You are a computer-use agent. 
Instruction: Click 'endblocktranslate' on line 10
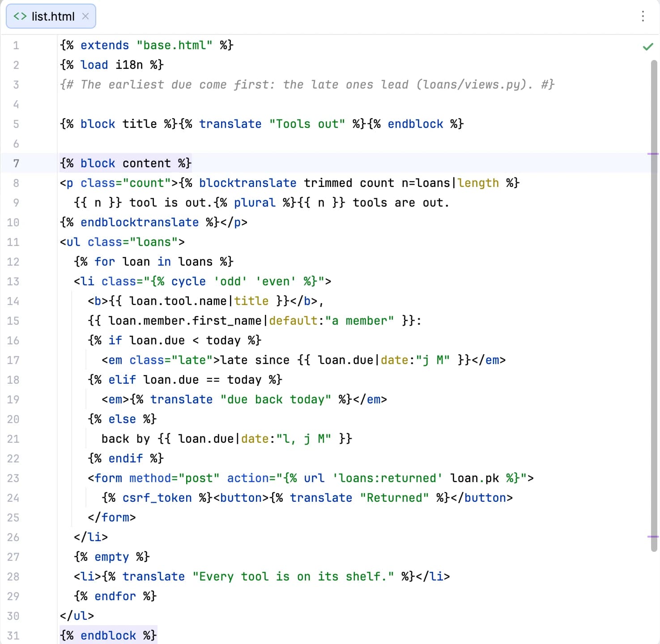click(140, 222)
